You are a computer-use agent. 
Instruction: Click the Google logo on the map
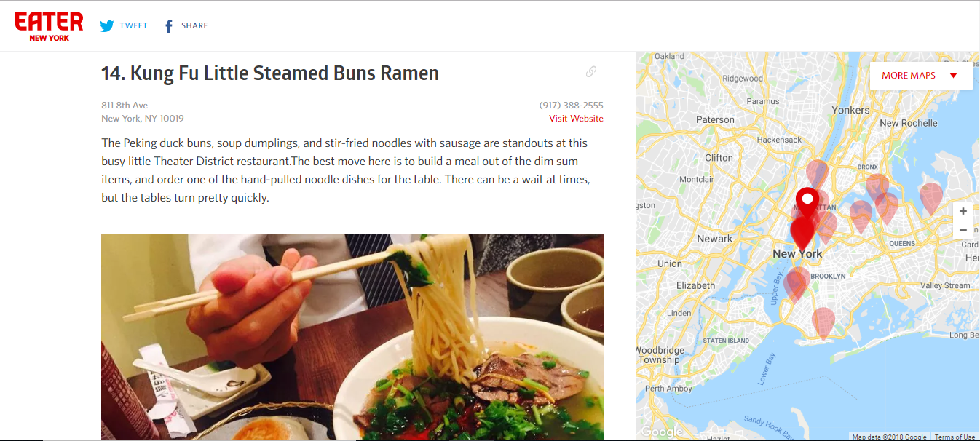(x=661, y=432)
